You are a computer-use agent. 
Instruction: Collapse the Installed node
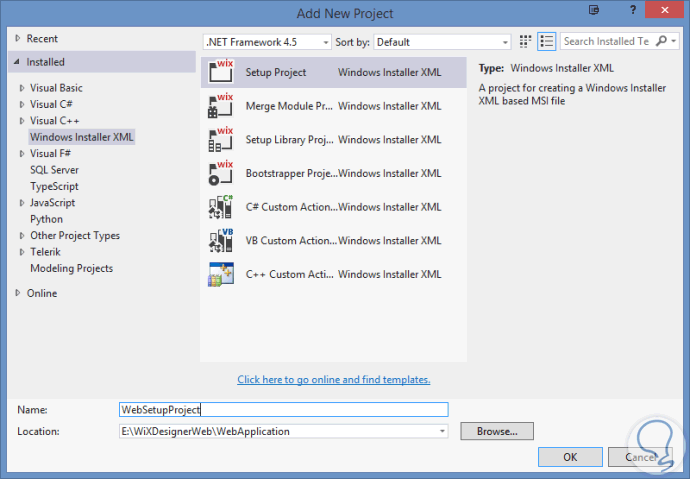pos(17,62)
